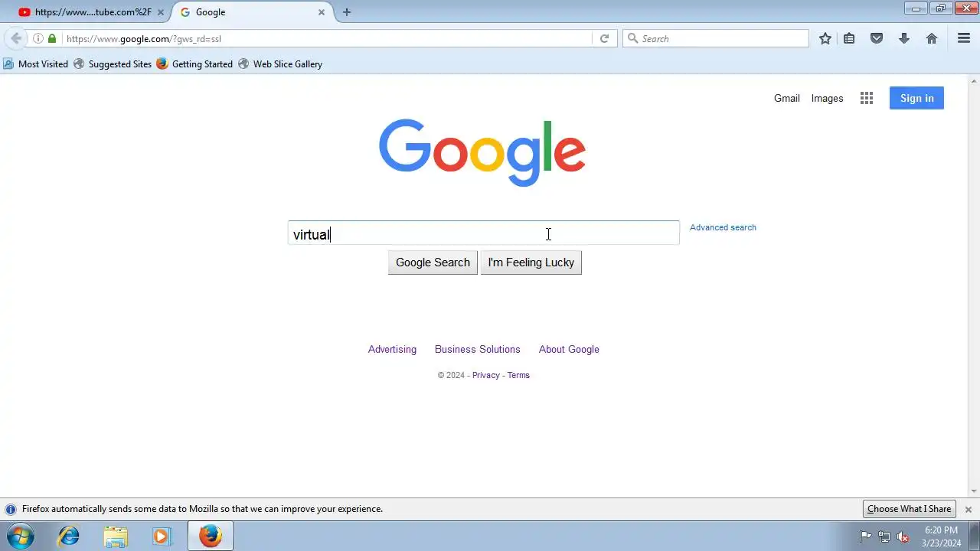Open the Firefox hamburger menu

click(x=964, y=38)
